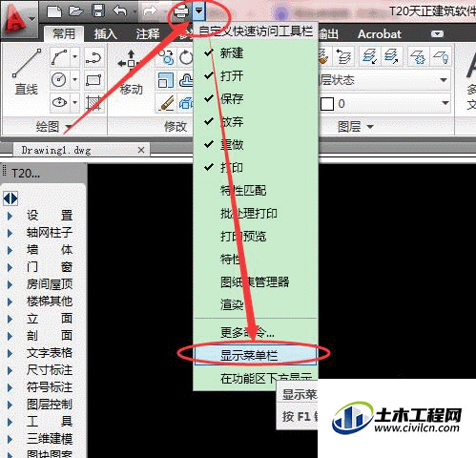
Task: Switch to the 常用 ribbon tab
Action: (64, 33)
